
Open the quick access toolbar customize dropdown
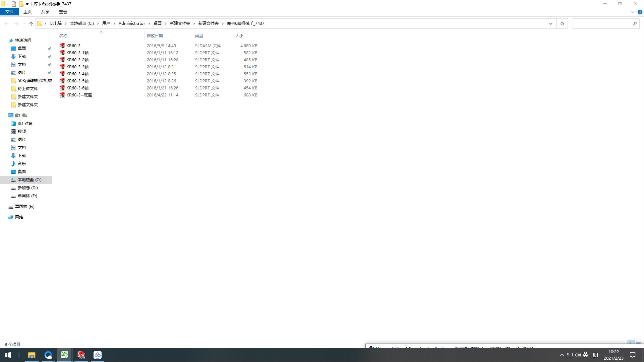point(27,4)
